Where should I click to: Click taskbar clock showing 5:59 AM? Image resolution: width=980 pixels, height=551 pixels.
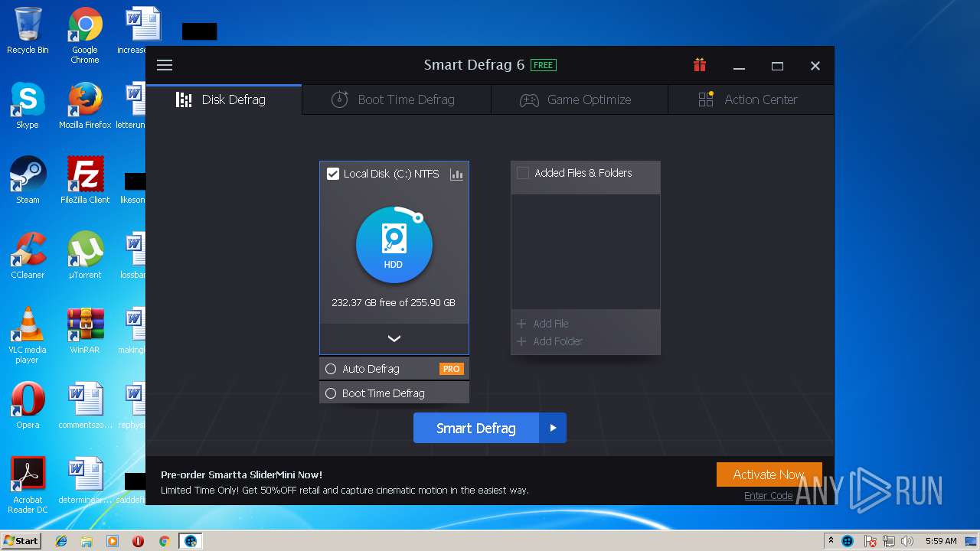(941, 541)
